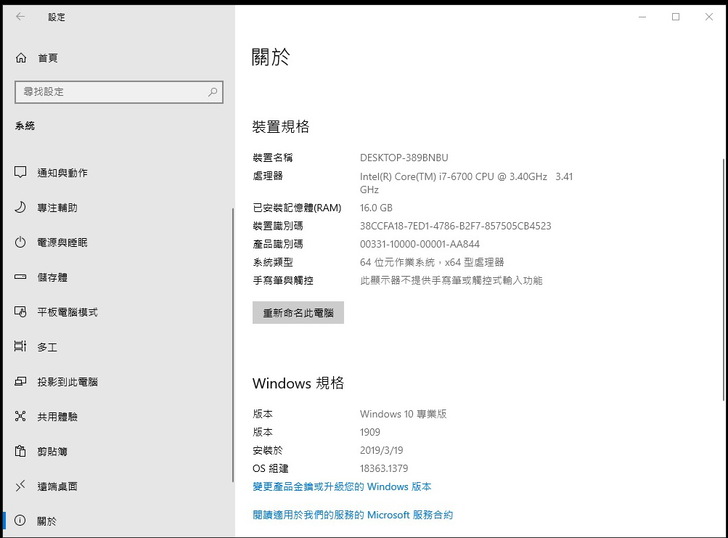Maximize the 設定 window
The width and height of the screenshot is (728, 538).
[x=676, y=17]
